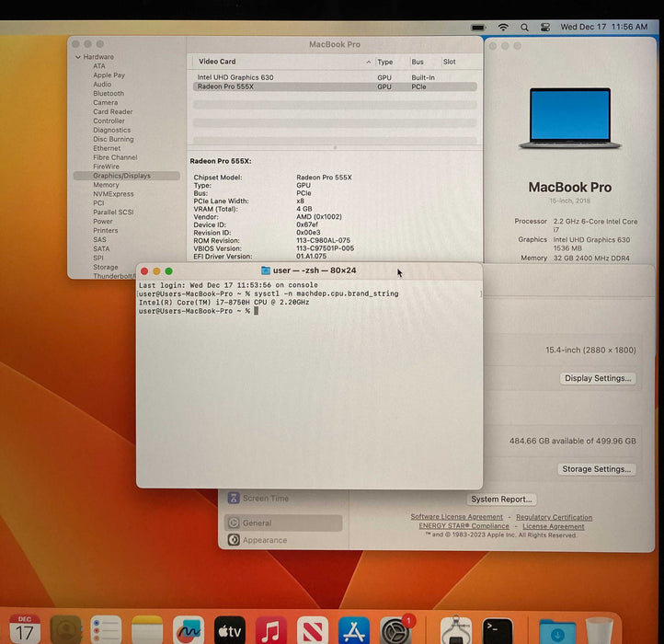Collapse the Hardware section in sidebar
664x644 pixels.
pos(78,57)
